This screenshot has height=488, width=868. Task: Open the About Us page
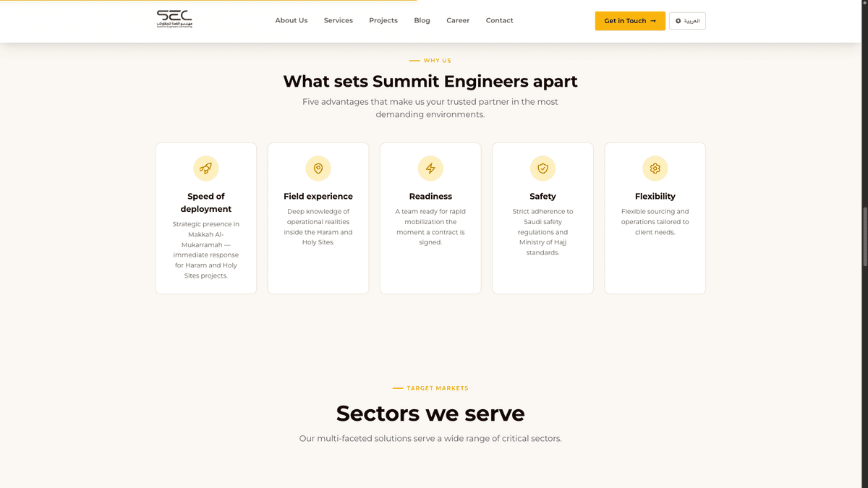[292, 20]
